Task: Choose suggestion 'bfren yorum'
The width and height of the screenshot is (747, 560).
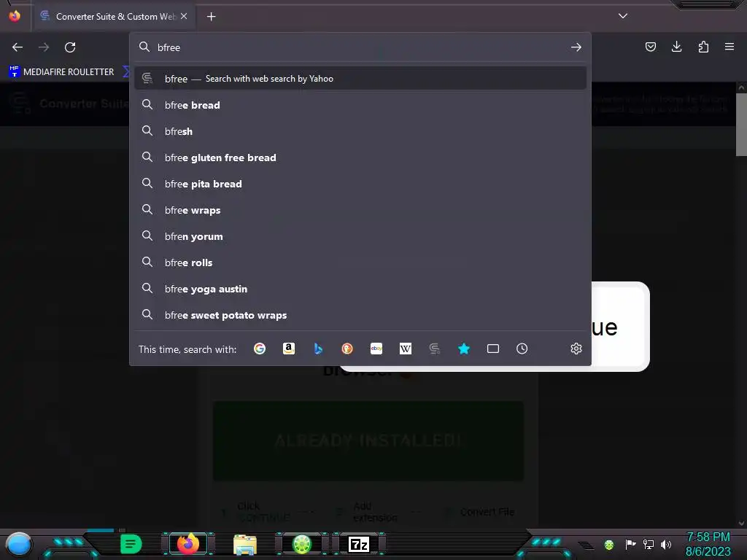Action: (360, 236)
